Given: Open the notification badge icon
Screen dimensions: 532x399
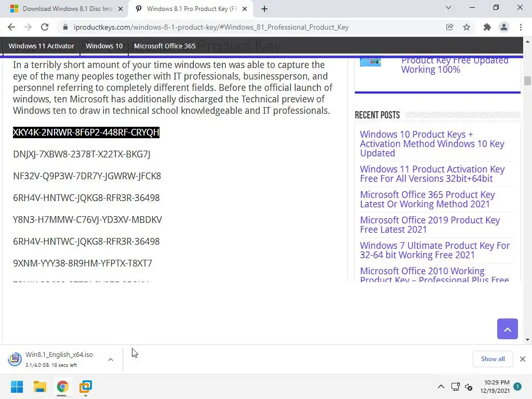Looking at the screenshot, I should (x=517, y=387).
